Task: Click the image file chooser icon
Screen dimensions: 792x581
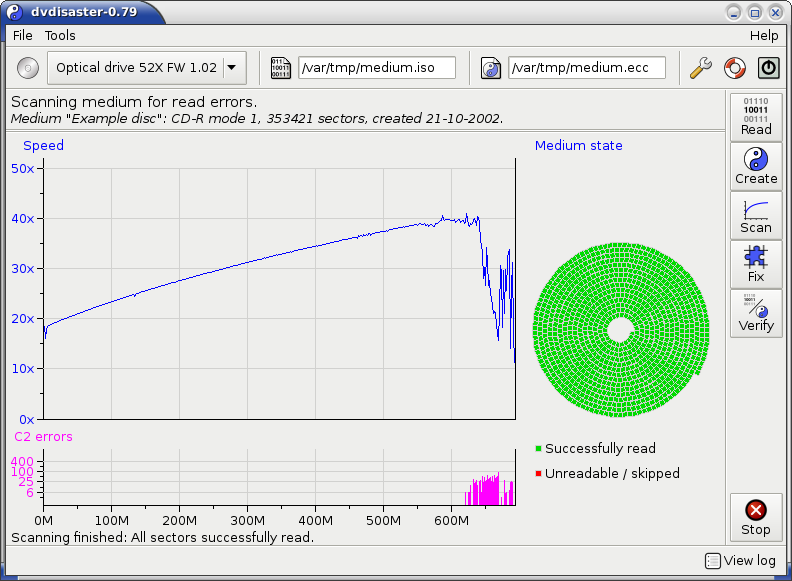Action: (281, 68)
